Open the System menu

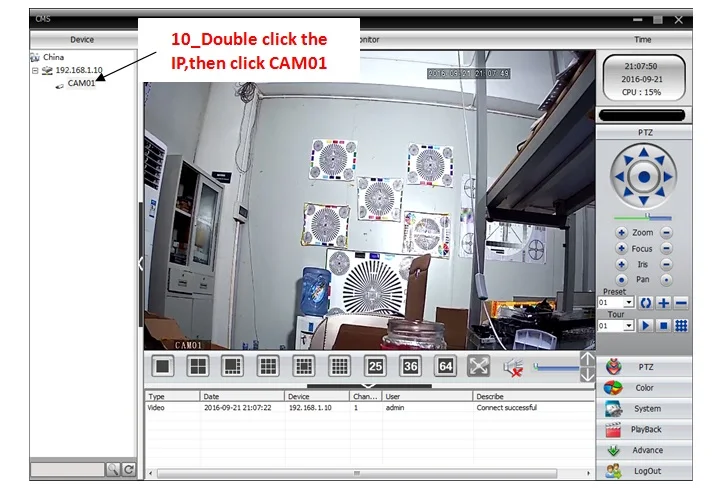click(644, 409)
